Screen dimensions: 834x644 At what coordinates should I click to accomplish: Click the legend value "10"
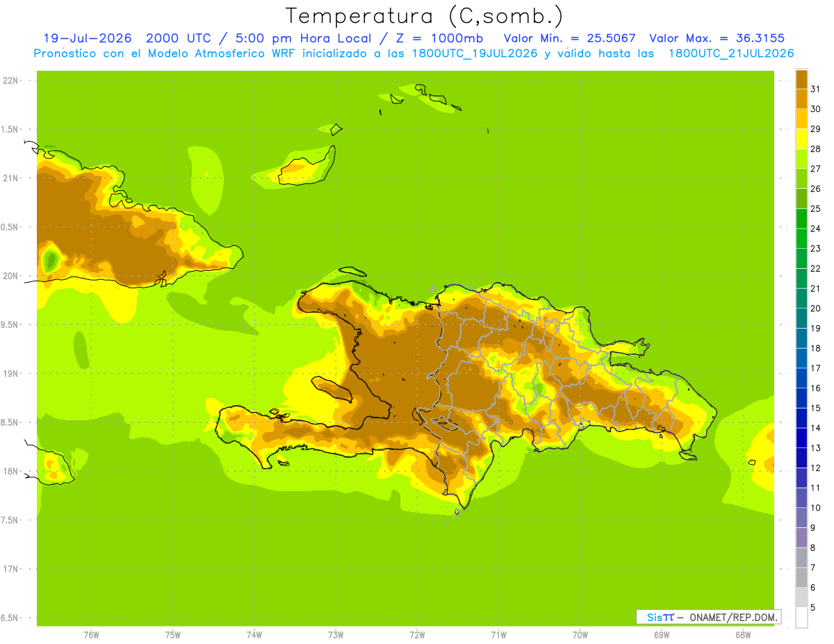[x=815, y=508]
